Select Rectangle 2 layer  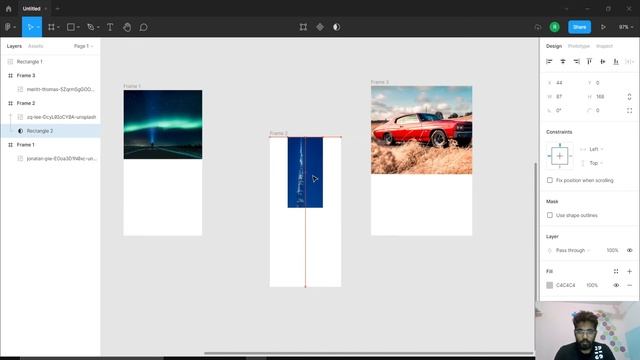(50, 131)
